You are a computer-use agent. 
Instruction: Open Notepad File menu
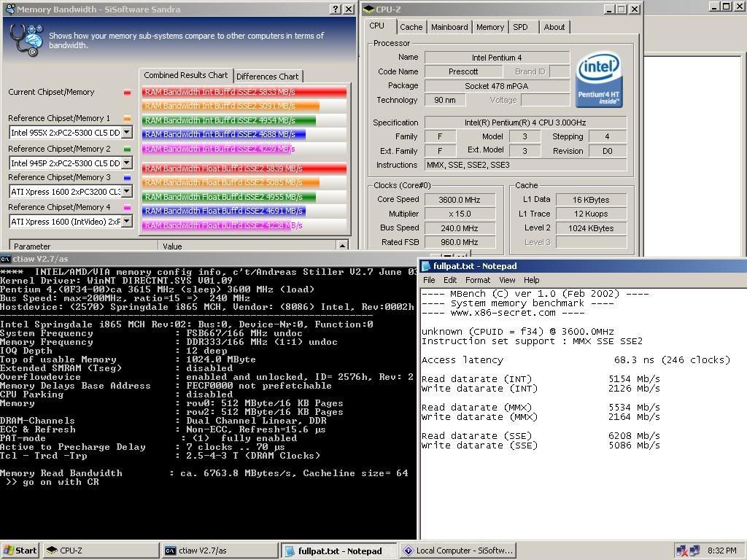pyautogui.click(x=429, y=280)
